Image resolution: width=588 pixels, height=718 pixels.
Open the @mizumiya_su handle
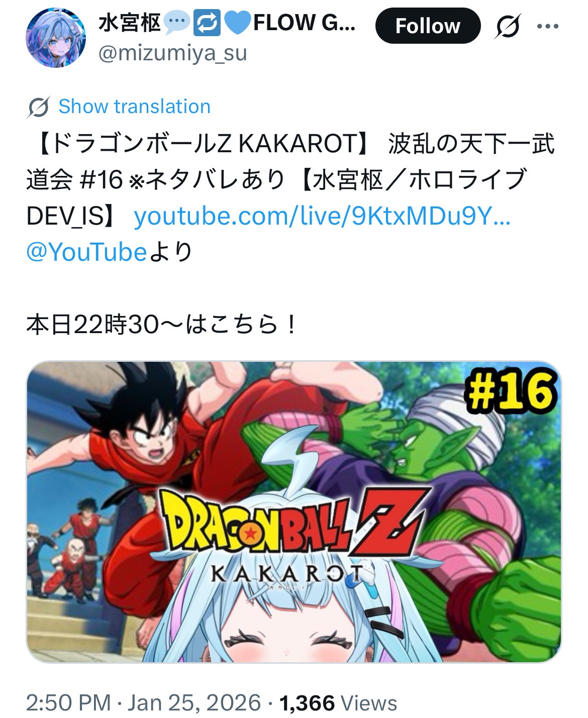[x=172, y=53]
